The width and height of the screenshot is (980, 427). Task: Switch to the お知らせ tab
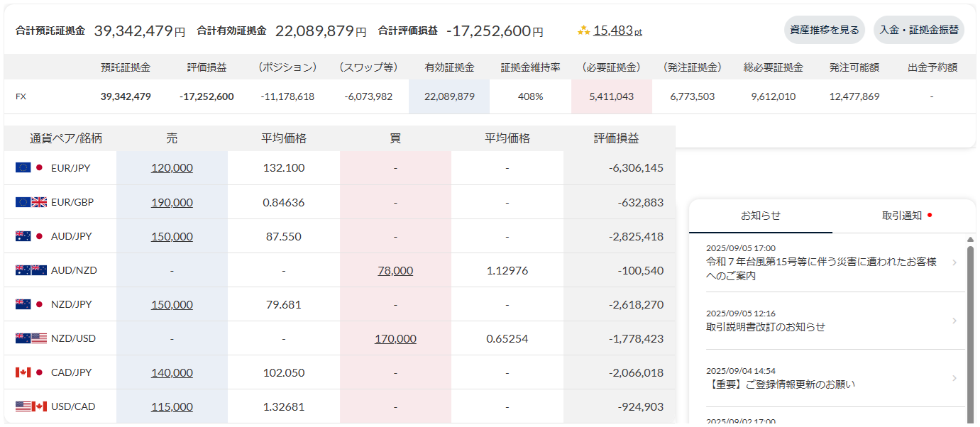pyautogui.click(x=761, y=216)
